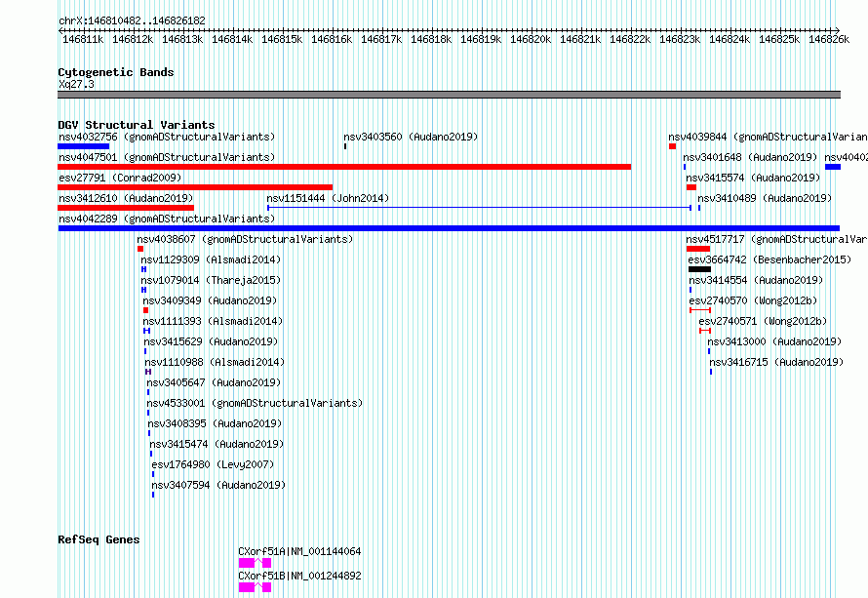Open the nsv3409349 (Audano2019) label
This screenshot has height=598, width=868.
(210, 300)
